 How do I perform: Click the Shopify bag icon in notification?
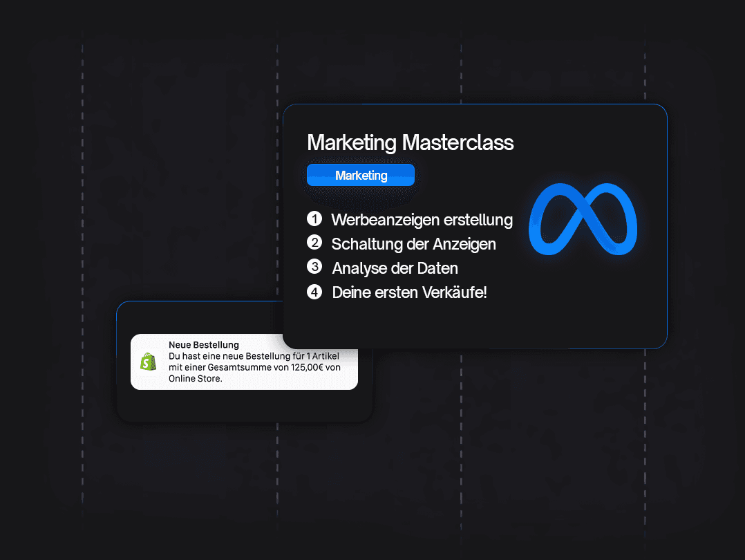point(148,362)
